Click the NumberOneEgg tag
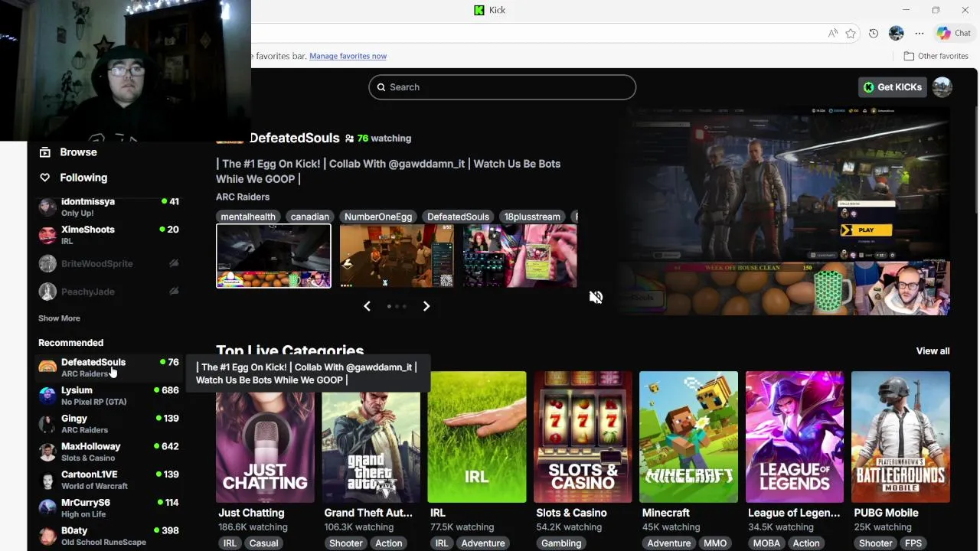Image resolution: width=980 pixels, height=551 pixels. pyautogui.click(x=378, y=217)
